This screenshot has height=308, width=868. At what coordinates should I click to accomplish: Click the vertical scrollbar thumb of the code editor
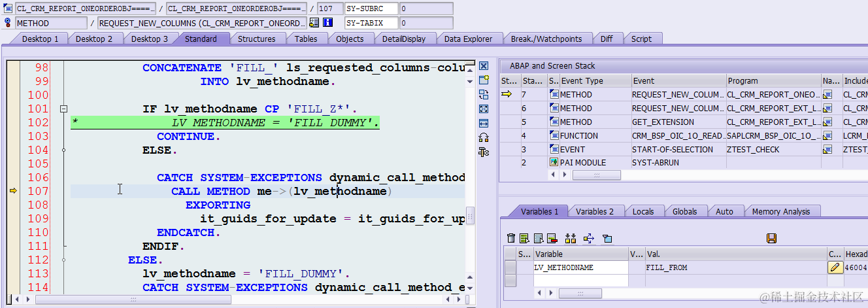(x=470, y=215)
